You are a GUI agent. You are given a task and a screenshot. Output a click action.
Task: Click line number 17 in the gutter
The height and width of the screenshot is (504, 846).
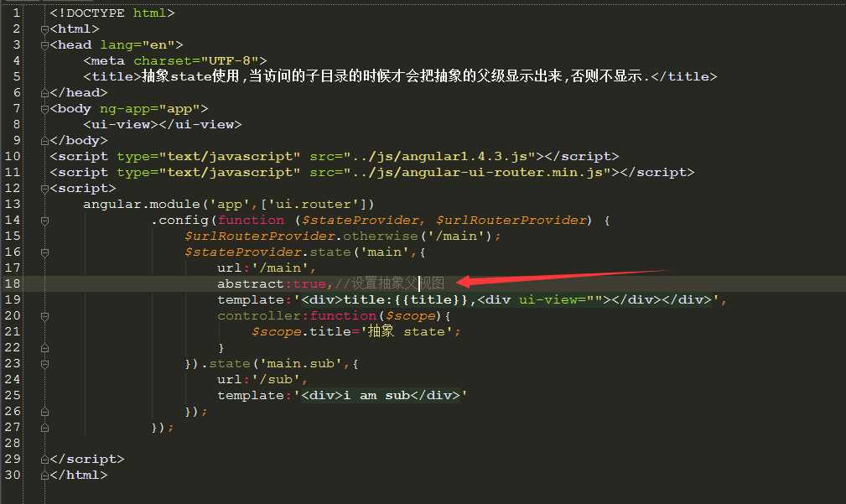13,268
